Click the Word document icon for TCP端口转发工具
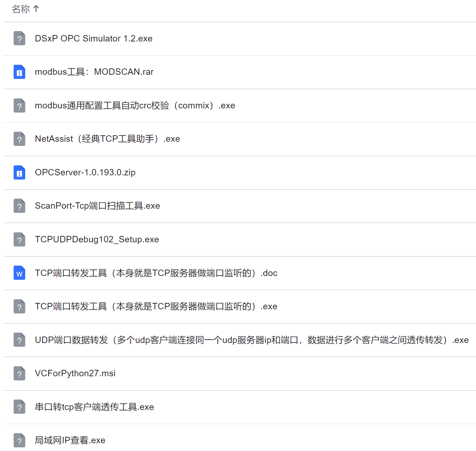476x451 pixels. (19, 273)
